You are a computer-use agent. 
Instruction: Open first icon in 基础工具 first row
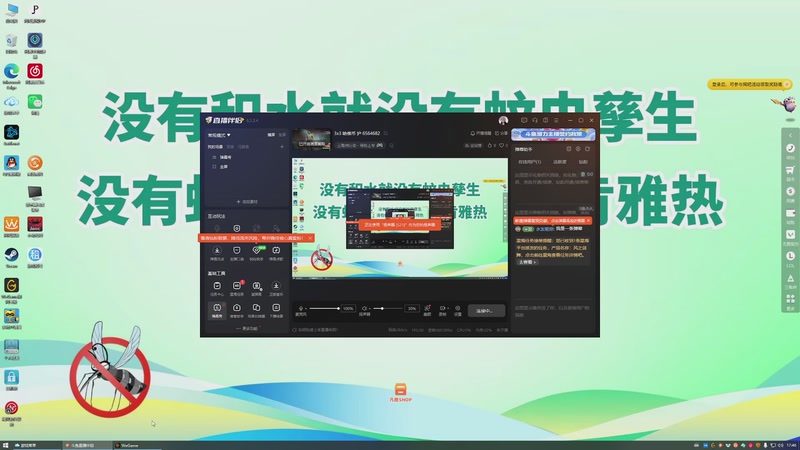[217, 288]
